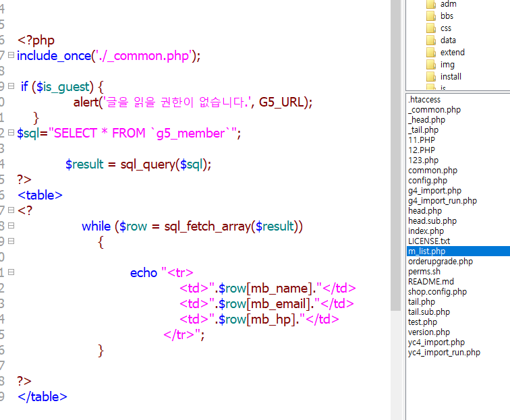Open shop.config.php from the file list

pos(437,292)
